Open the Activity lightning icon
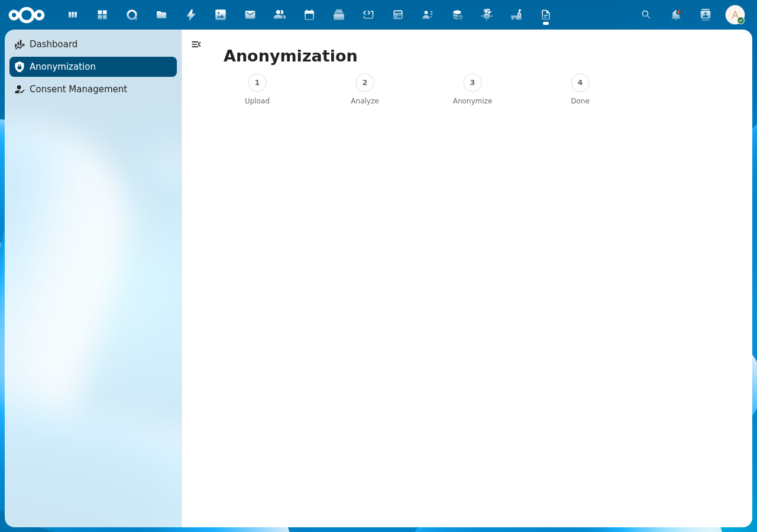This screenshot has width=757, height=532. (x=191, y=15)
